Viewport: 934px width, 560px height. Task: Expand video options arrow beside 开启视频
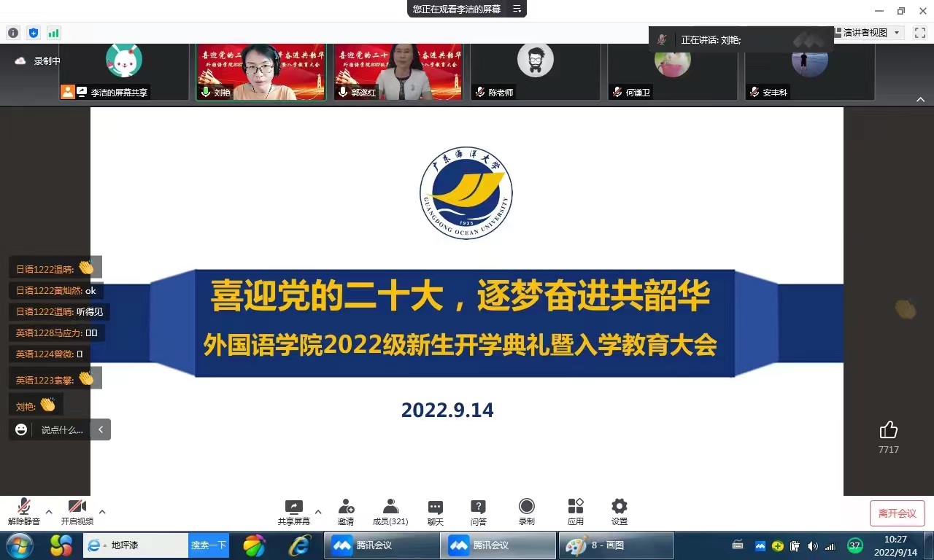pos(102,512)
